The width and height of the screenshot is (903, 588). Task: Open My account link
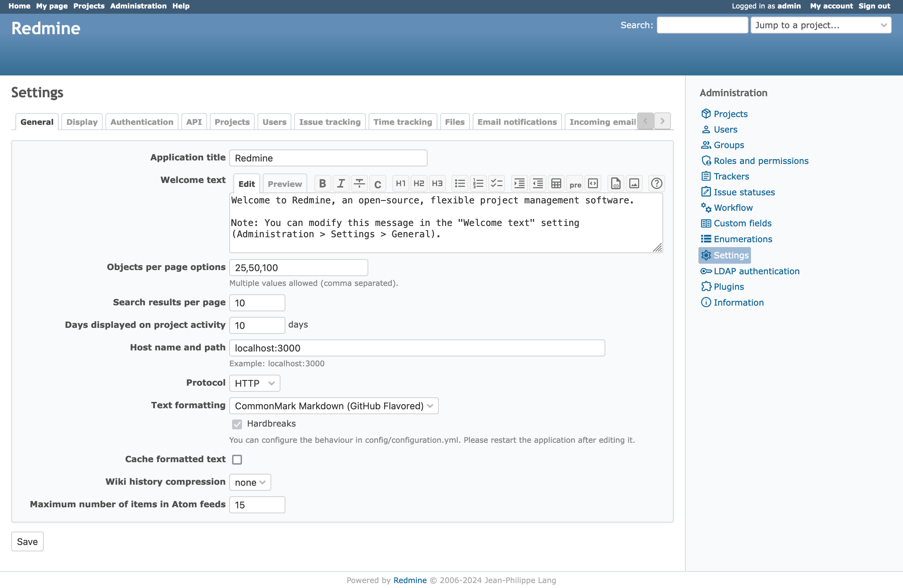tap(831, 6)
